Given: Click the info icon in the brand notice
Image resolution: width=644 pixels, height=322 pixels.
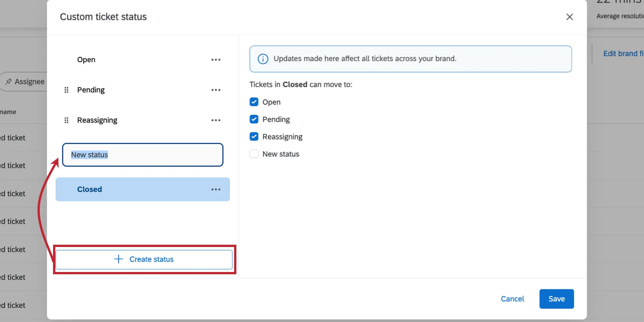Looking at the screenshot, I should pyautogui.click(x=263, y=59).
